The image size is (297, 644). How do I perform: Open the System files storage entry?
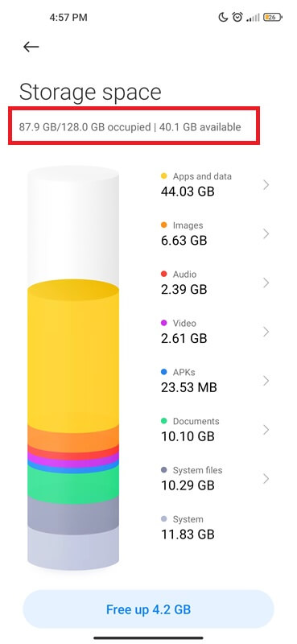[x=215, y=478]
